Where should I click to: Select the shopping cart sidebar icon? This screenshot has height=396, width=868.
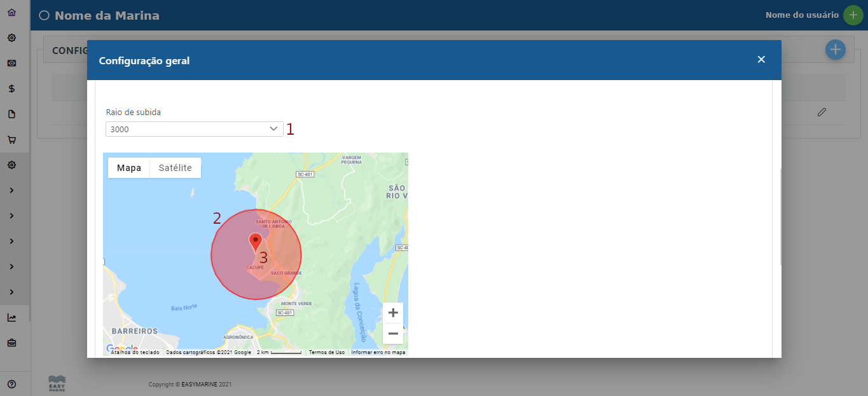pos(11,139)
